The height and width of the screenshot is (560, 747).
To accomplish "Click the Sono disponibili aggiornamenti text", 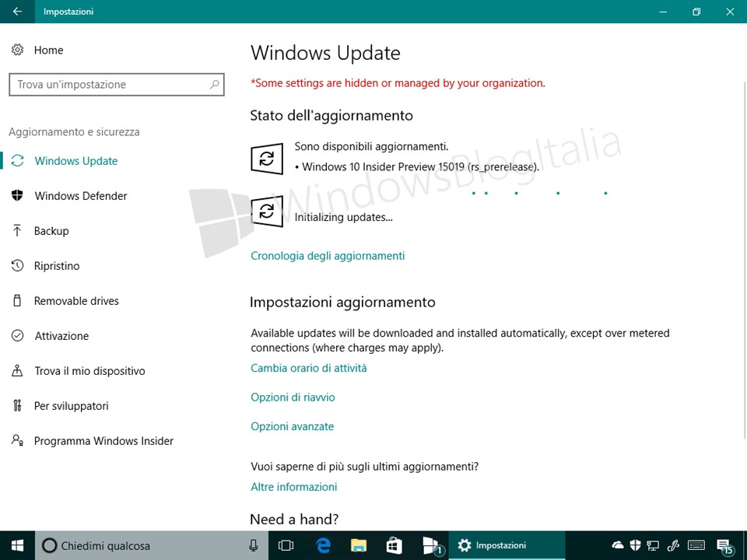I will coord(372,147).
